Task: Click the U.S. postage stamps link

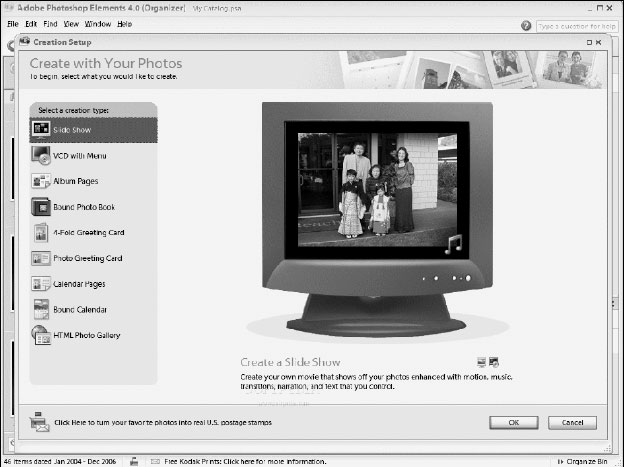Action: pos(163,422)
